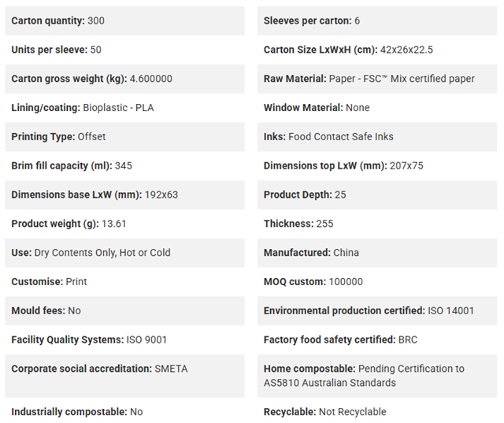The height and width of the screenshot is (423, 504).
Task: Click the Brim fill capacity 345 row
Action: [x=124, y=166]
